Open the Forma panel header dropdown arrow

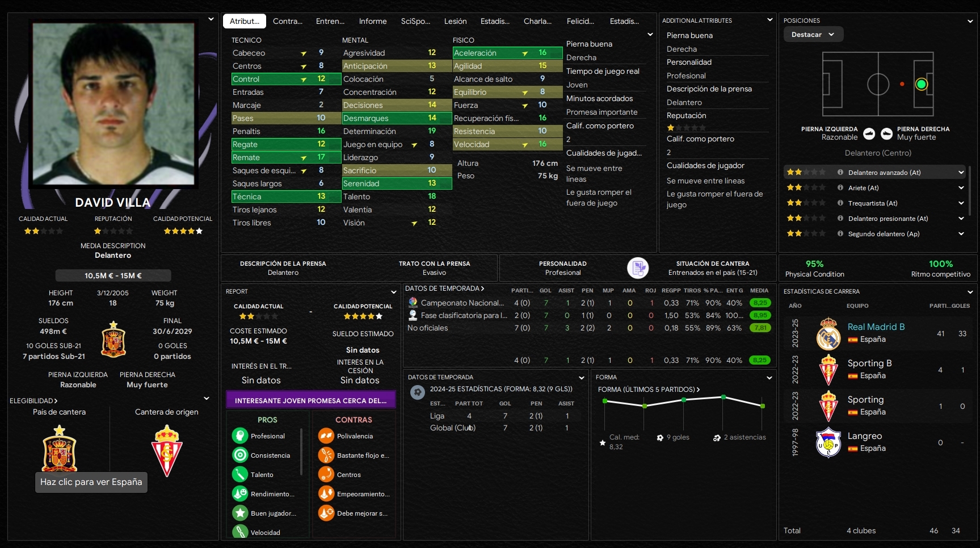(x=769, y=378)
